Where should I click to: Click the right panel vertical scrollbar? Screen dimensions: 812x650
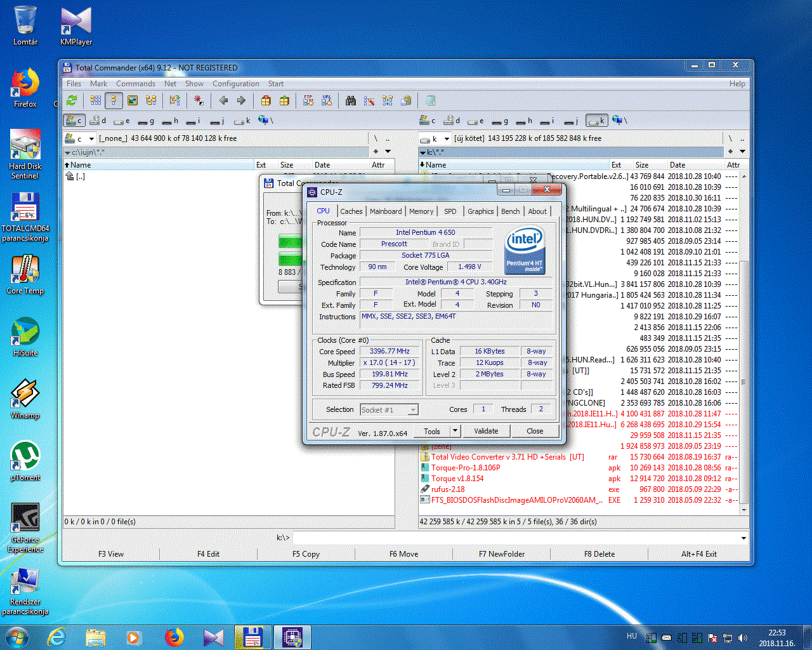[744, 343]
